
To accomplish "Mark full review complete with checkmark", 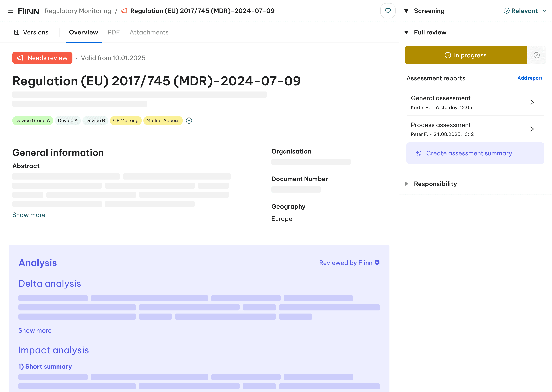I will tap(536, 55).
